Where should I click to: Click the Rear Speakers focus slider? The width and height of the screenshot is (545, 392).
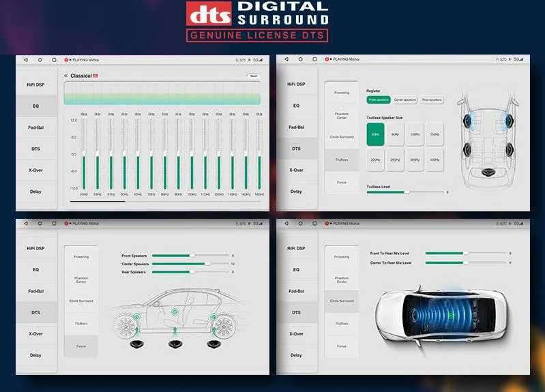pos(191,272)
